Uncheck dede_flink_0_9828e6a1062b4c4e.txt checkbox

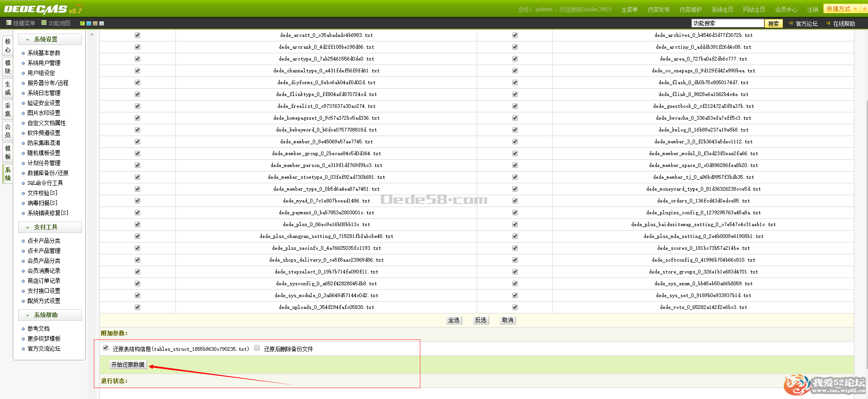click(x=515, y=94)
